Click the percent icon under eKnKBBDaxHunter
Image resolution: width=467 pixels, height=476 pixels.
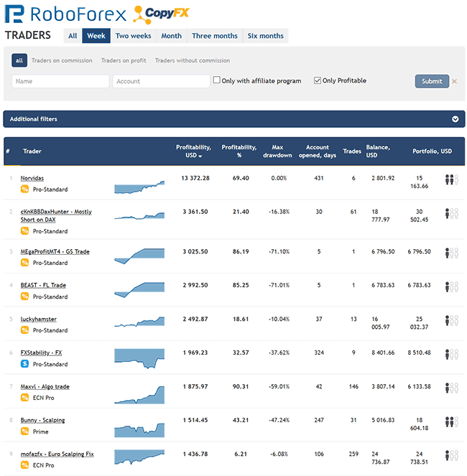(x=24, y=231)
